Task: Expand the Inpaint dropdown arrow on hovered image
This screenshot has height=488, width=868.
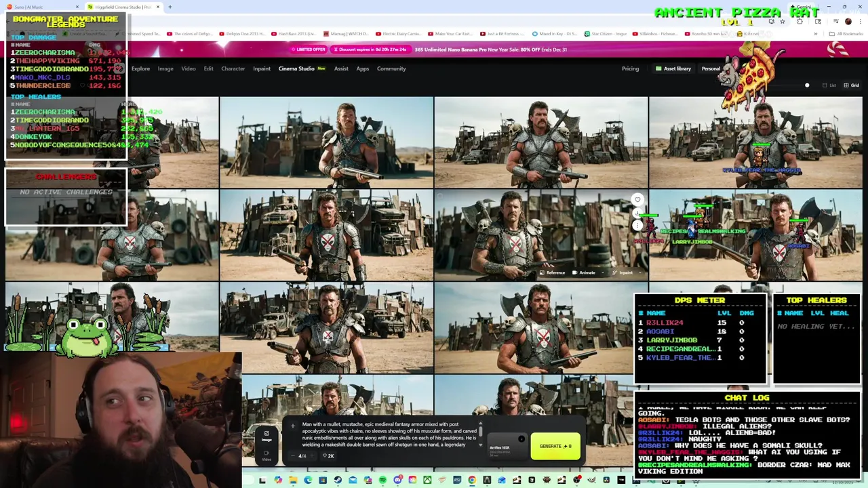Action: pos(639,272)
